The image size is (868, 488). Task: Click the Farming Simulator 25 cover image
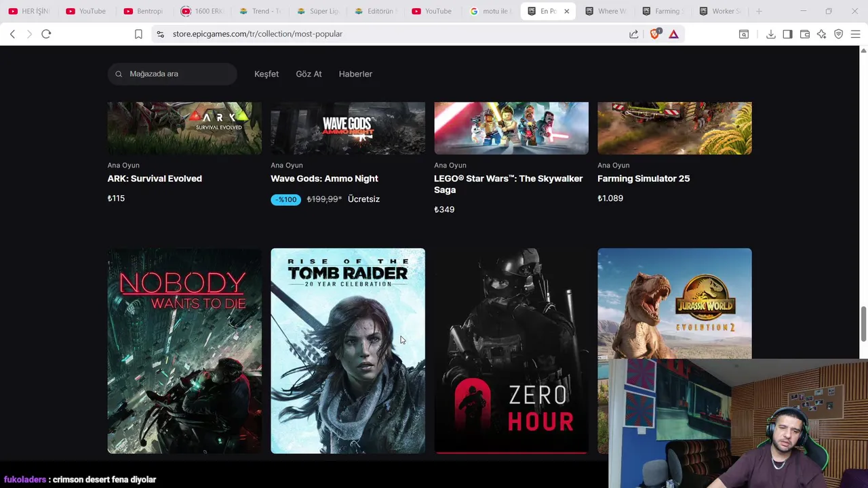click(x=675, y=128)
